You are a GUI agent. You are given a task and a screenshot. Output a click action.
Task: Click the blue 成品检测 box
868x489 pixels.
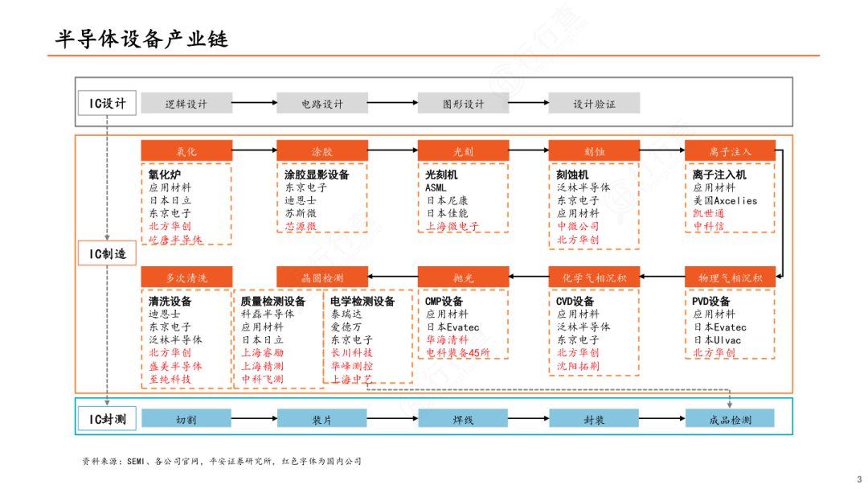[x=730, y=418]
